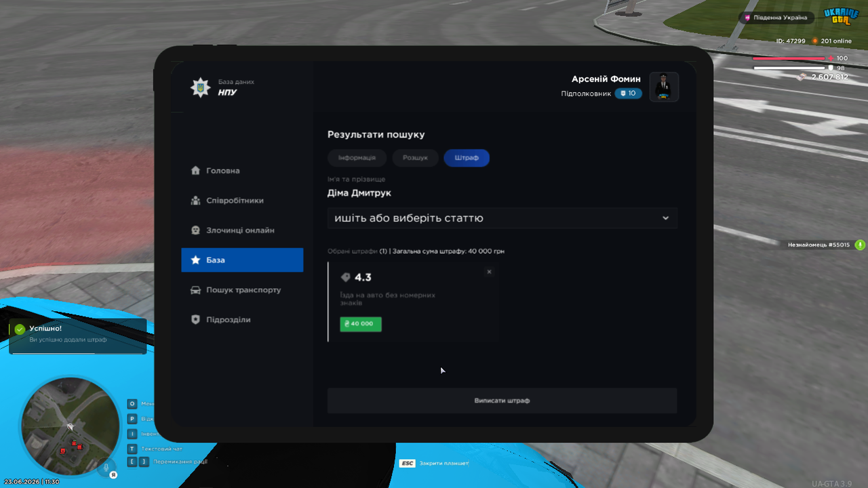Switch to the Розшук tab

coord(415,158)
